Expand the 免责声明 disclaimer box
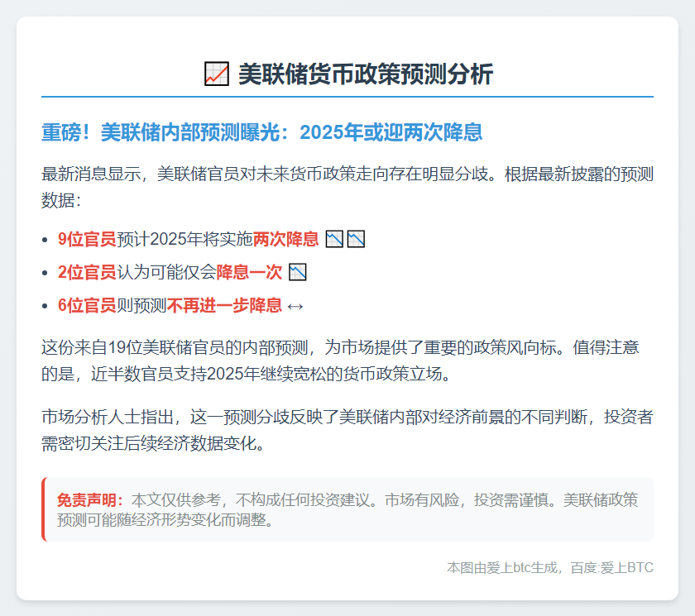The height and width of the screenshot is (616, 695). (x=347, y=507)
